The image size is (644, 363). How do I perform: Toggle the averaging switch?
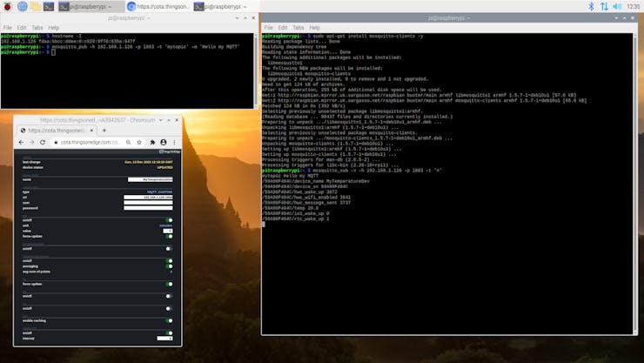169,266
